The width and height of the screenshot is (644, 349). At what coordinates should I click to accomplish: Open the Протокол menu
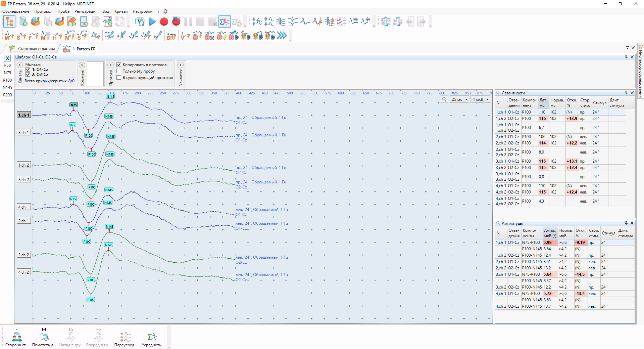(x=43, y=11)
